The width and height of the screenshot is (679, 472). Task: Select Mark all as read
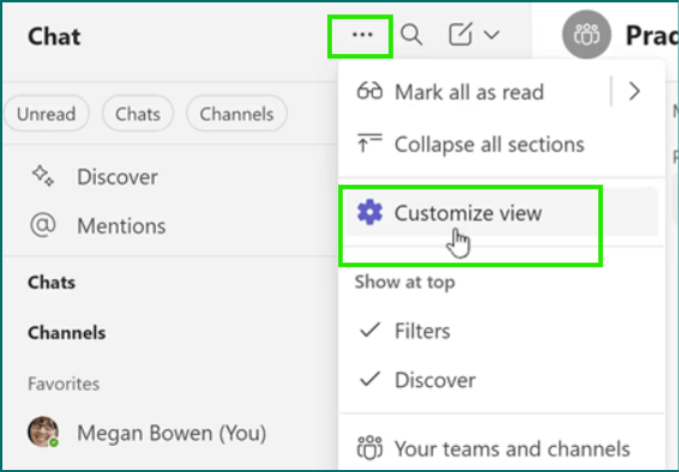pos(468,92)
